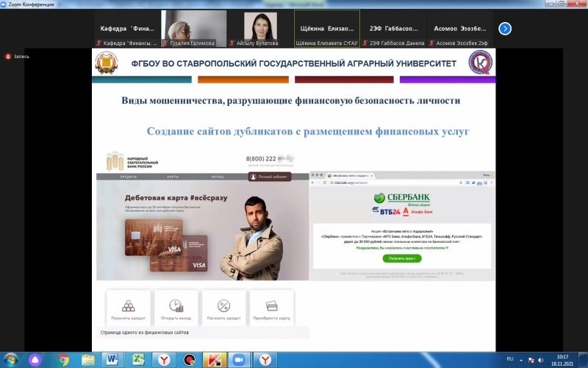Image resolution: width=588 pixels, height=368 pixels.
Task: Open Action Center flag icon in tray
Action: pyautogui.click(x=531, y=360)
